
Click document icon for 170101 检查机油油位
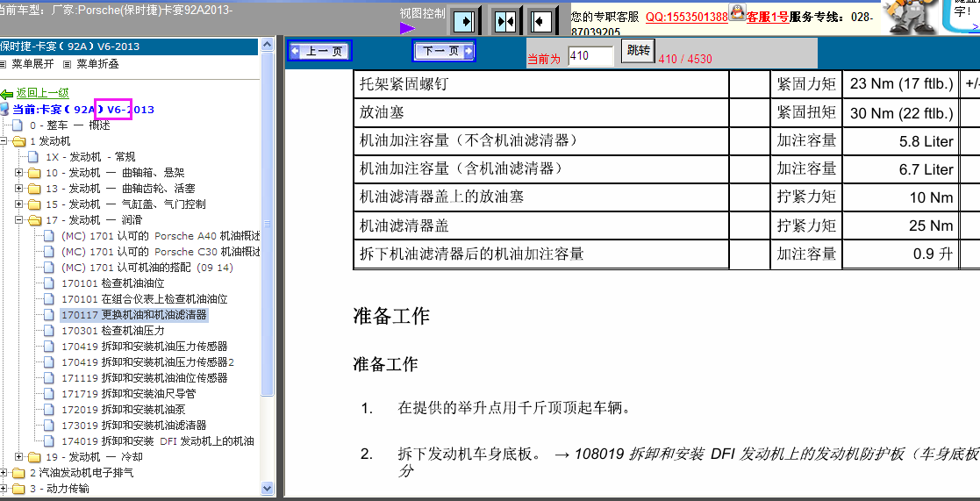[x=49, y=283]
